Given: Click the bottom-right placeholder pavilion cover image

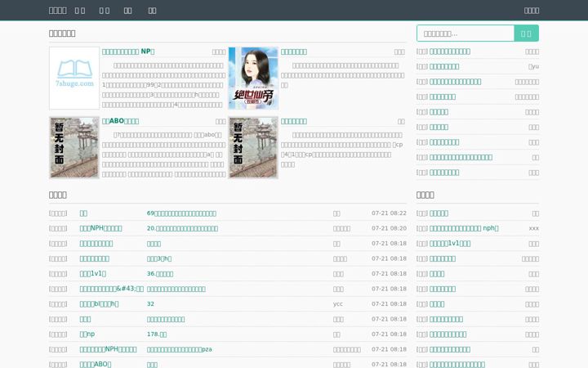Looking at the screenshot, I should coord(253,147).
